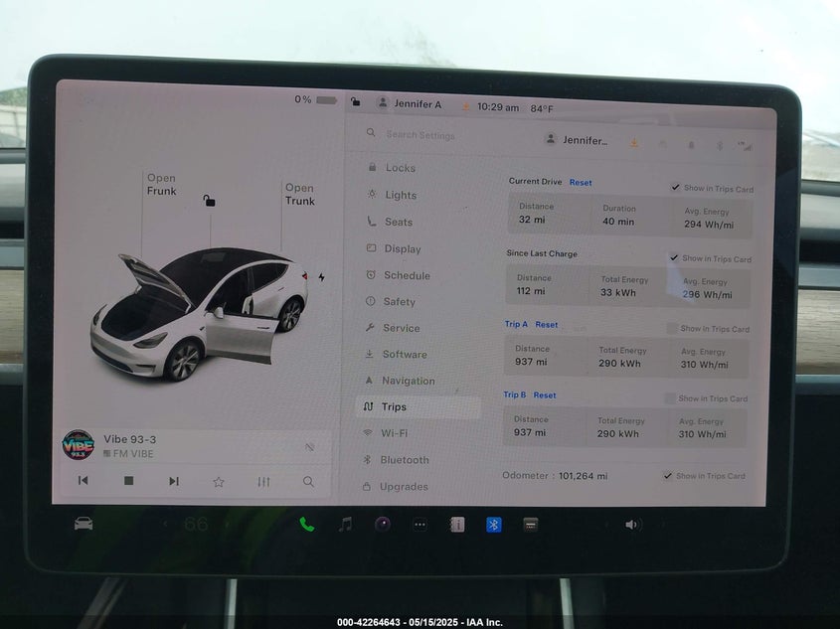Favorite the station with star icon

219,481
